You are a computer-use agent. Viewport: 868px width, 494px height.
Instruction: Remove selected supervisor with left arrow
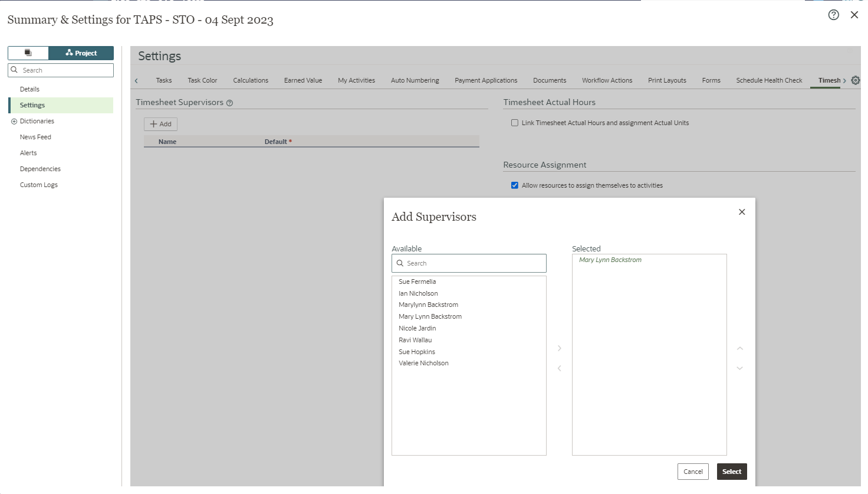tap(560, 368)
